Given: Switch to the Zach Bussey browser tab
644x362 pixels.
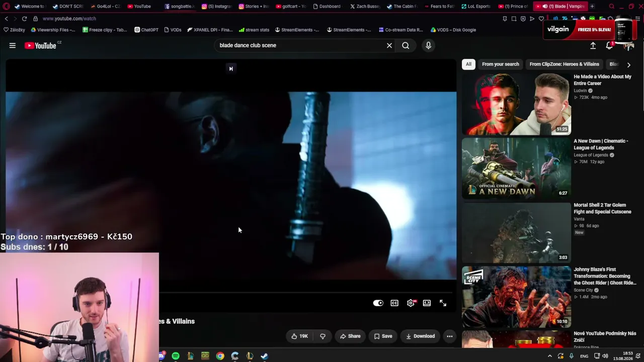Looking at the screenshot, I should point(364,7).
